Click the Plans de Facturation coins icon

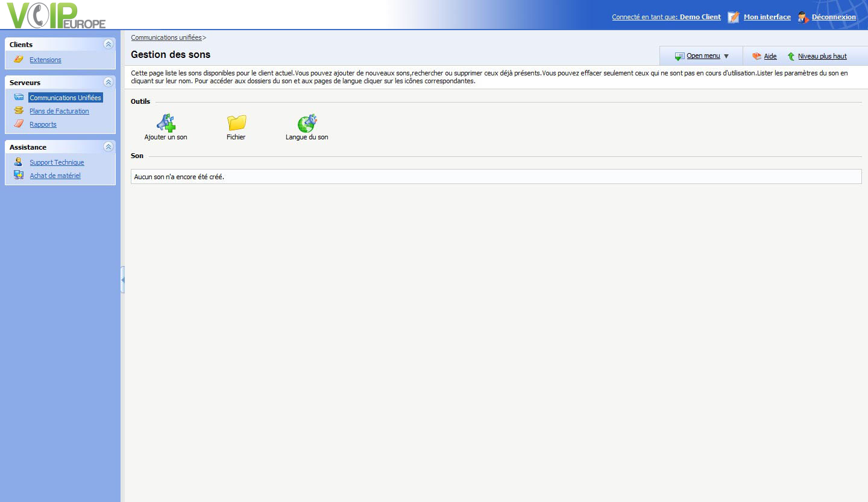pyautogui.click(x=19, y=111)
